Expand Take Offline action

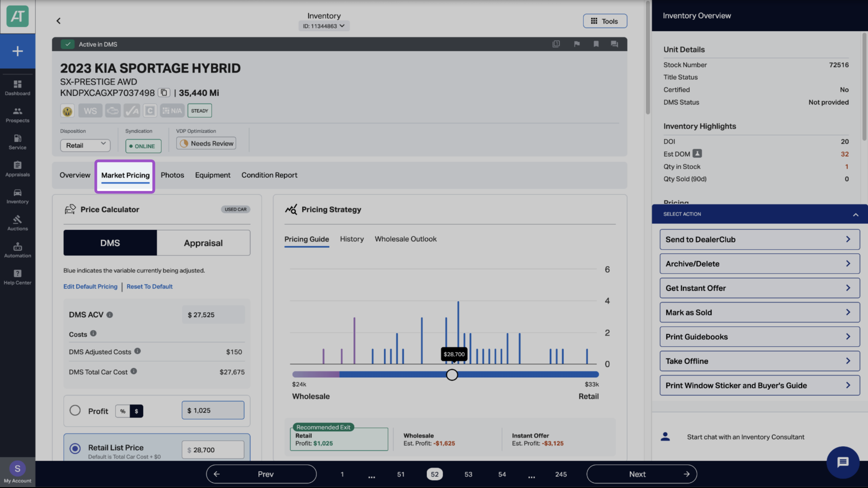[759, 361]
